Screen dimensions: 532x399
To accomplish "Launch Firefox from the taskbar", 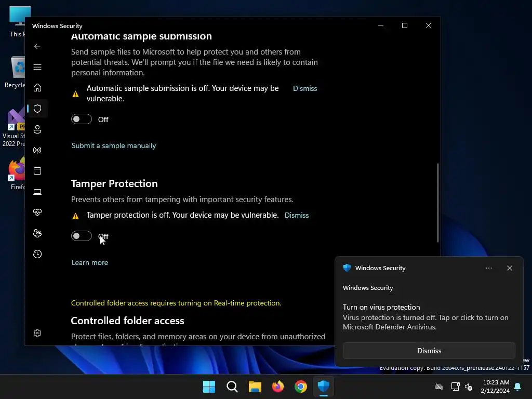I will coord(278,387).
